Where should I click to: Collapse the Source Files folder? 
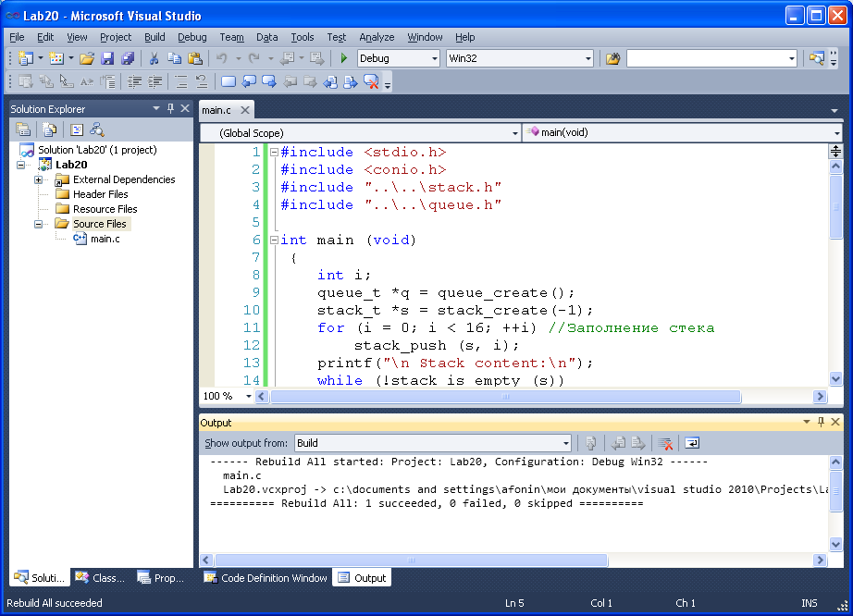[x=38, y=224]
